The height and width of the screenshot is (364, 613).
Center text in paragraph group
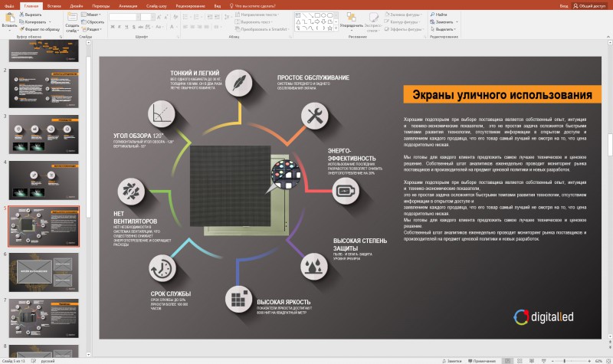coord(193,27)
